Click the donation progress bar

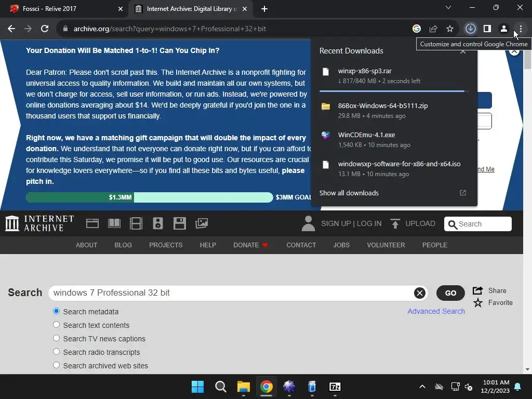(x=149, y=197)
